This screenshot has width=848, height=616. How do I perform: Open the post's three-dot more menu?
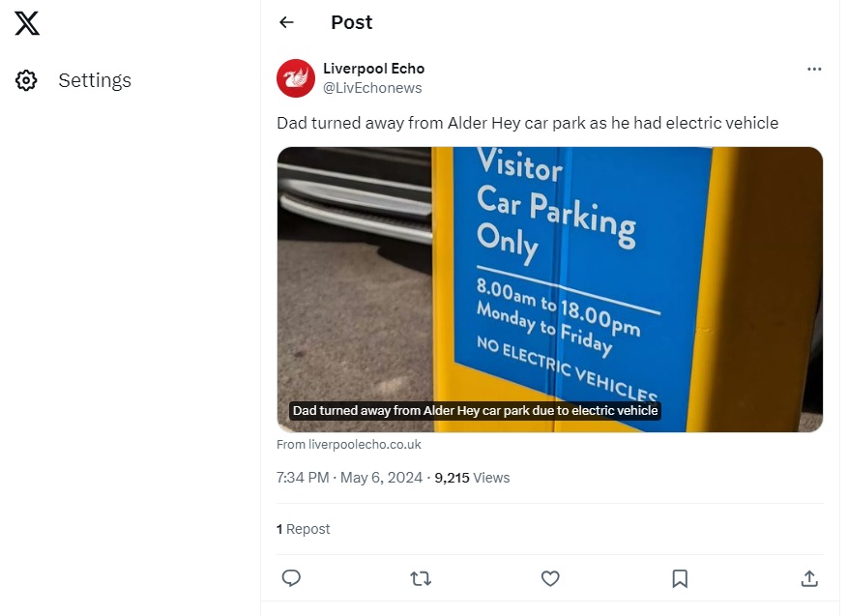[814, 69]
